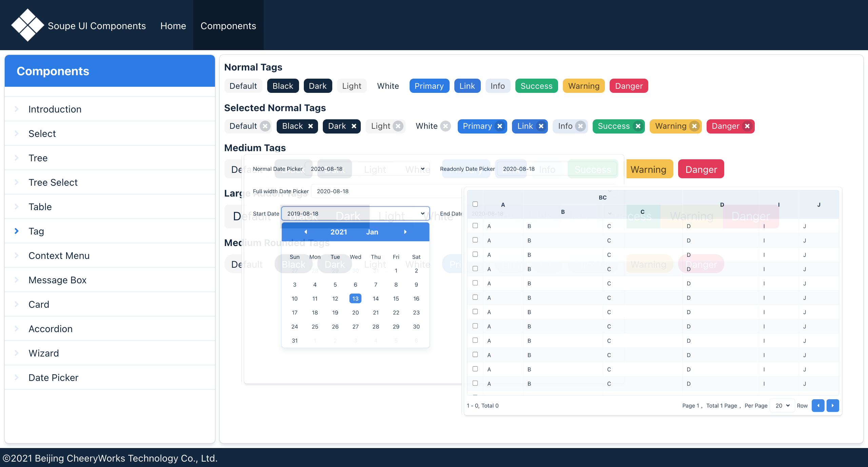This screenshot has width=868, height=467.
Task: Check the first table row checkbox
Action: (x=475, y=226)
